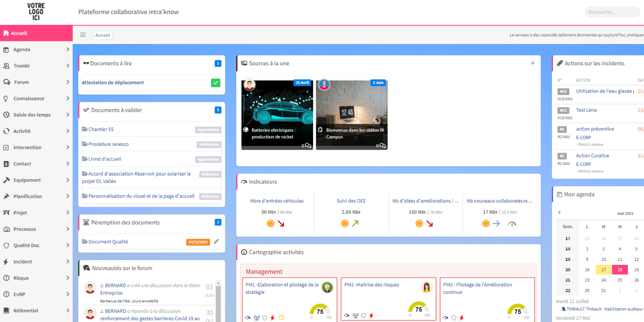644x322 pixels.
Task: Click the hamburger menu icon beside Accueil
Action: click(x=83, y=35)
